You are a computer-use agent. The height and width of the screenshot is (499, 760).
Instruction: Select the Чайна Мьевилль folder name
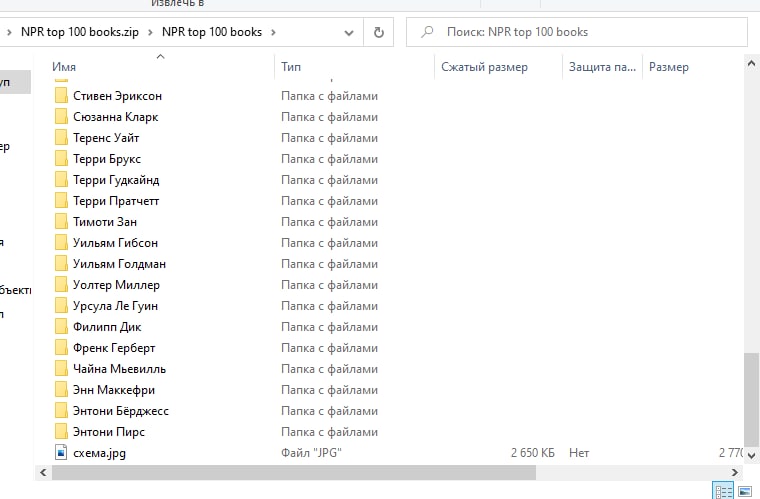(119, 369)
